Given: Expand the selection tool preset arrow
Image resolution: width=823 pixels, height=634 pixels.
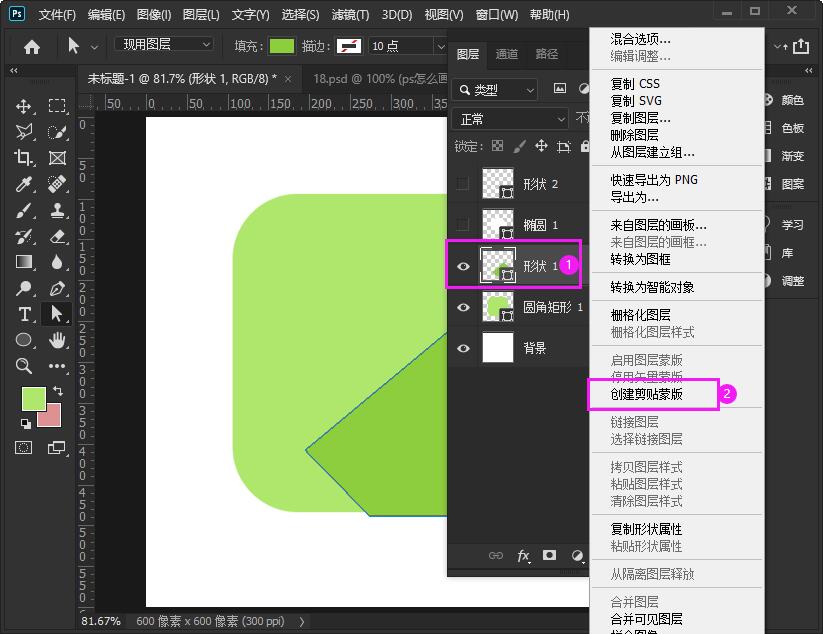Looking at the screenshot, I should click(x=94, y=47).
